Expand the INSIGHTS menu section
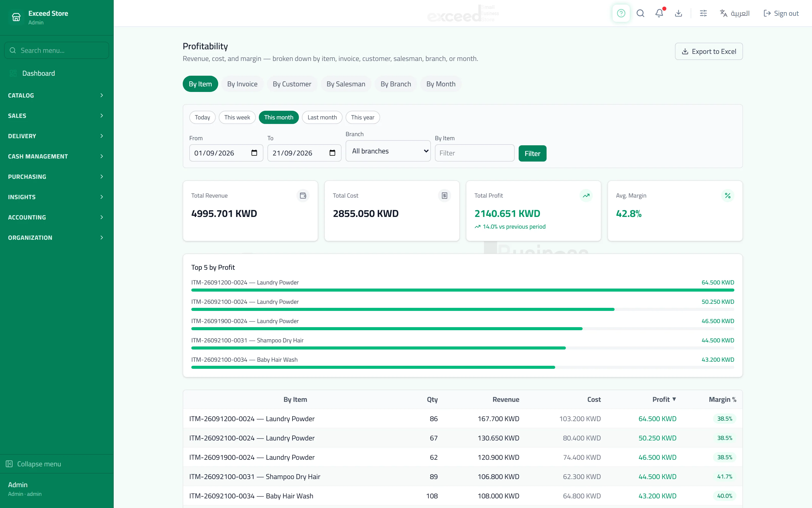Image resolution: width=812 pixels, height=508 pixels. tap(56, 197)
